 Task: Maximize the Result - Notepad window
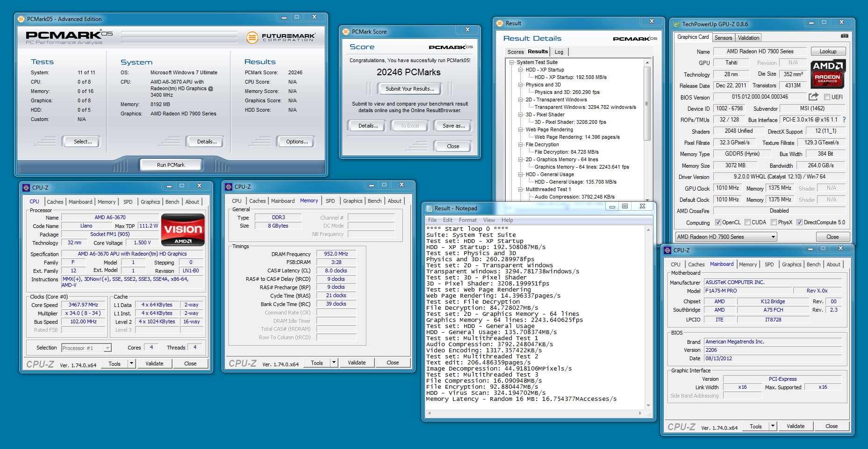625,207
